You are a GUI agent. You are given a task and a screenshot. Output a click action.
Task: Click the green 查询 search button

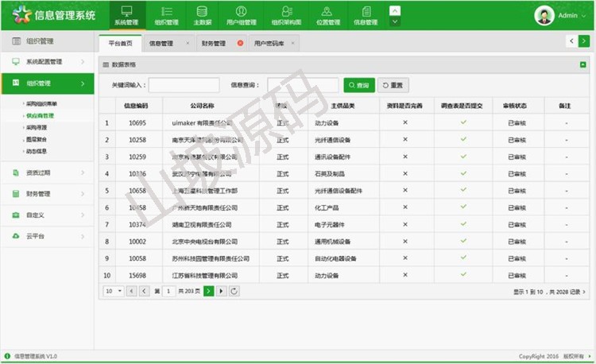tap(358, 85)
